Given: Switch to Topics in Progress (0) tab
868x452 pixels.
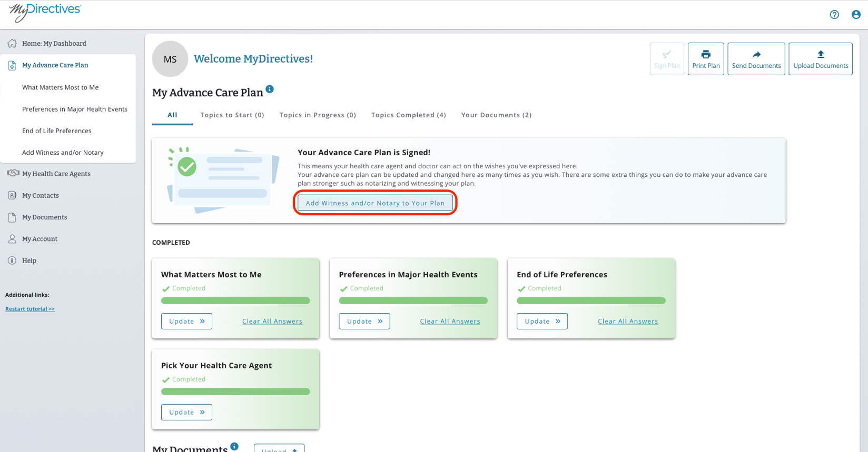Looking at the screenshot, I should coord(318,115).
